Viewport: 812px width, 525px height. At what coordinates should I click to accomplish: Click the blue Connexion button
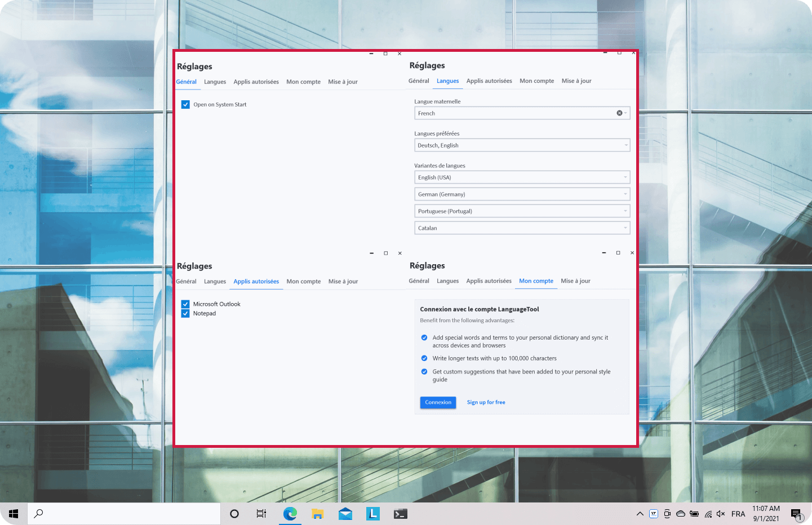(x=438, y=402)
